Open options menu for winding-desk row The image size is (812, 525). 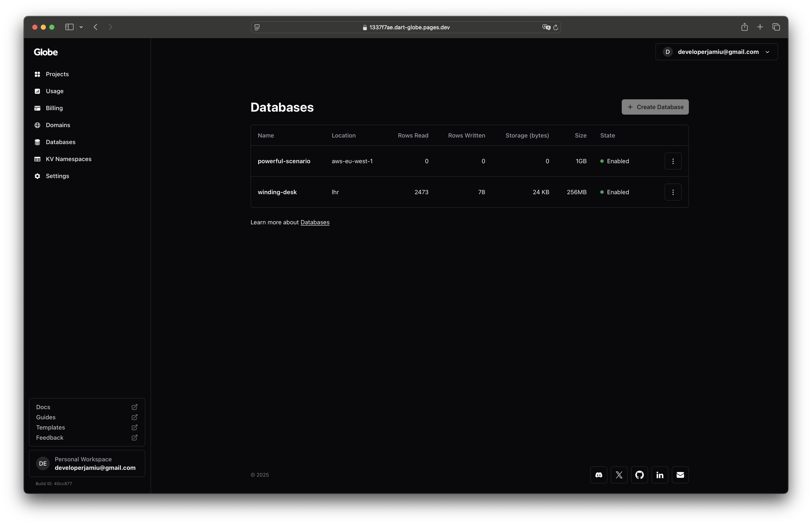click(672, 192)
